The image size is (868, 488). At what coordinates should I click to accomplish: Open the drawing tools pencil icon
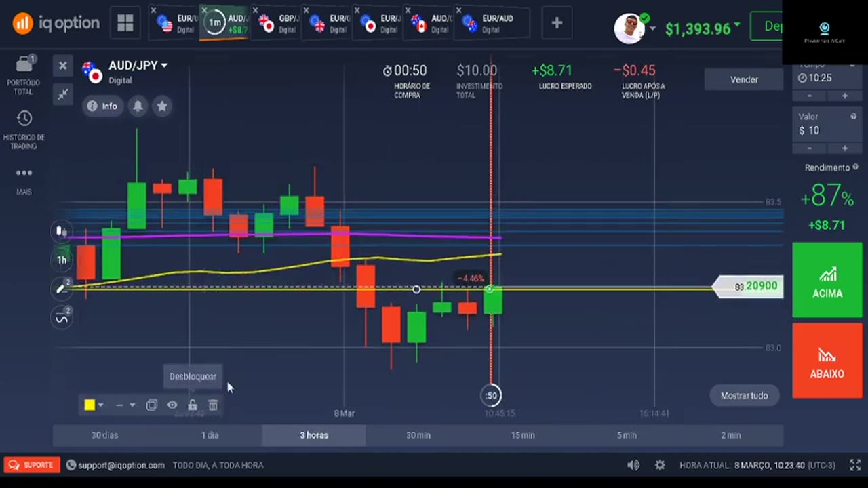(x=61, y=289)
